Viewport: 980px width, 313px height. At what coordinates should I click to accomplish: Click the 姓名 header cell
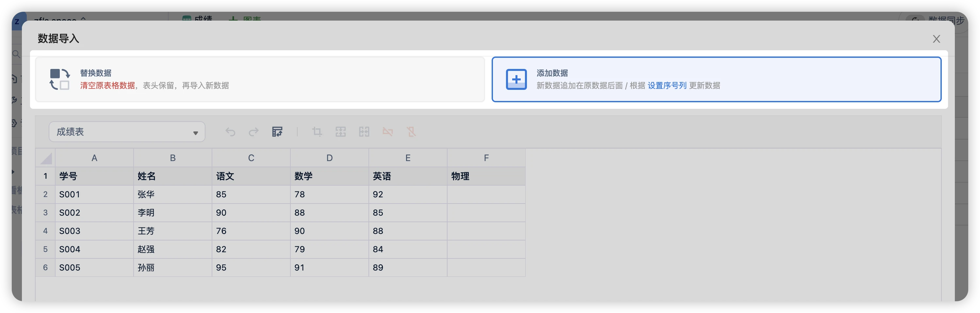coord(173,176)
